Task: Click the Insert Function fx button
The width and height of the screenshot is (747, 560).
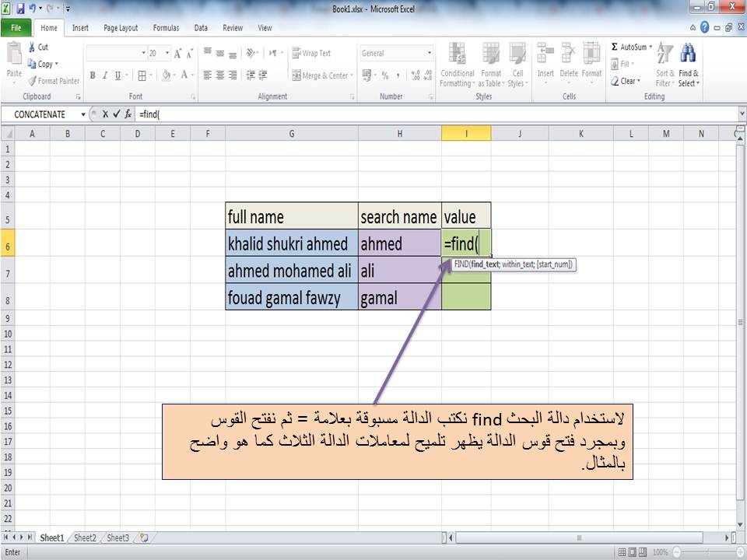Action: (128, 114)
